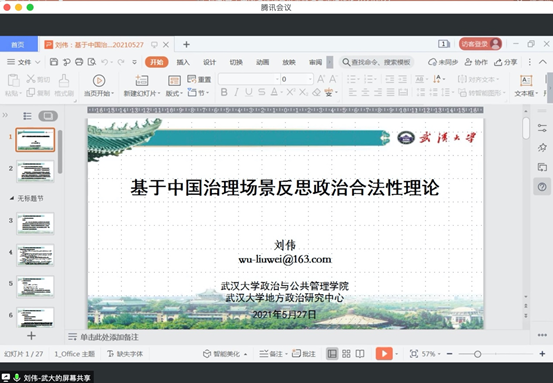
Task: Open the 插入 ribbon tab
Action: [183, 62]
